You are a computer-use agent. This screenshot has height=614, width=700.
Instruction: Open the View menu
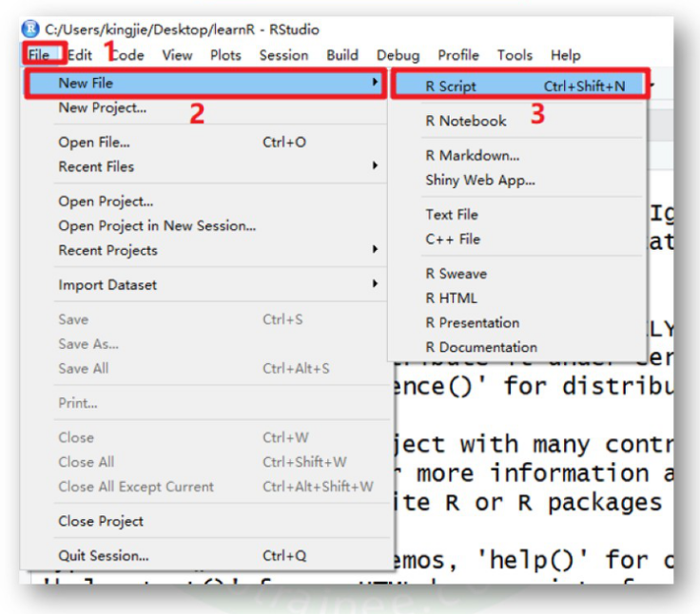point(177,55)
